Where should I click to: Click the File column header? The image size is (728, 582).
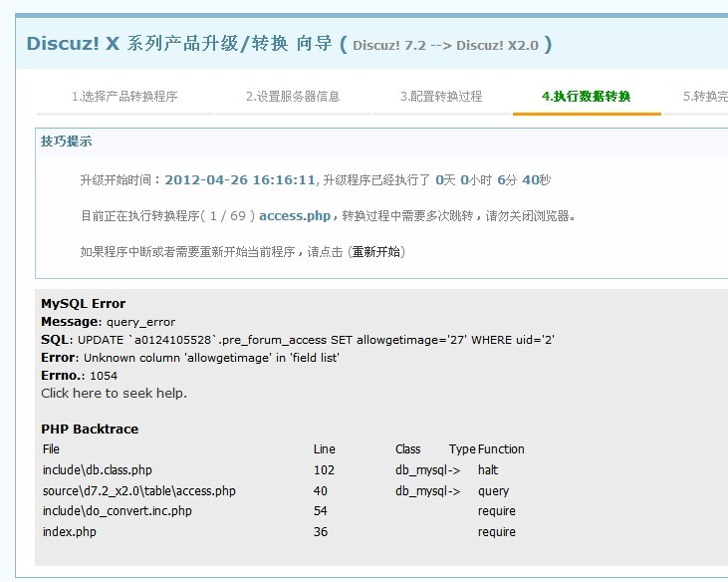pyautogui.click(x=51, y=449)
